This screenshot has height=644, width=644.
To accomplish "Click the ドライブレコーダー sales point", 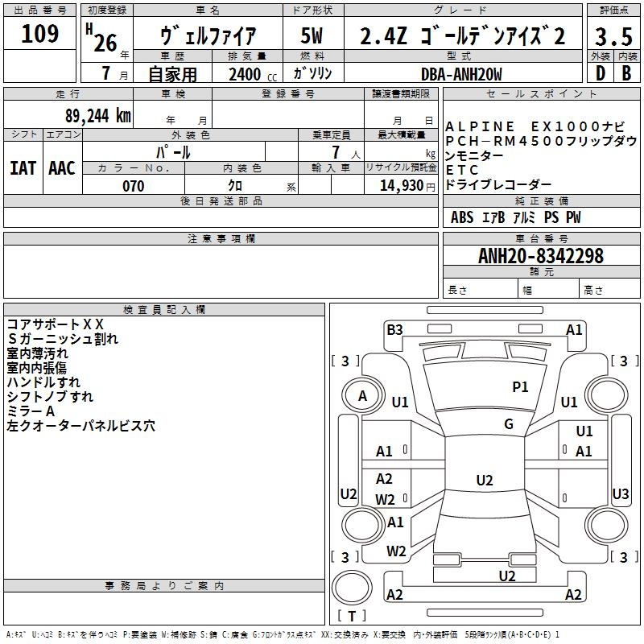I will (497, 184).
